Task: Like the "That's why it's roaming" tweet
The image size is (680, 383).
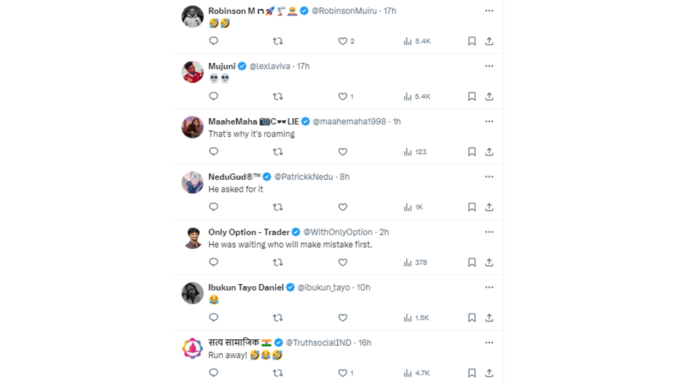Action: point(343,151)
